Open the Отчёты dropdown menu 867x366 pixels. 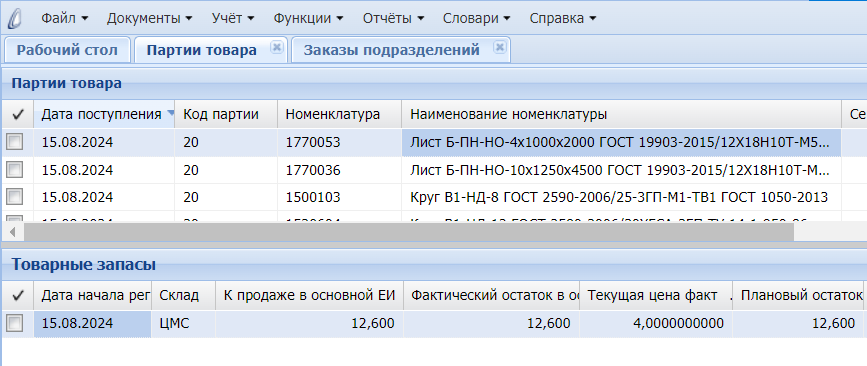click(x=394, y=18)
